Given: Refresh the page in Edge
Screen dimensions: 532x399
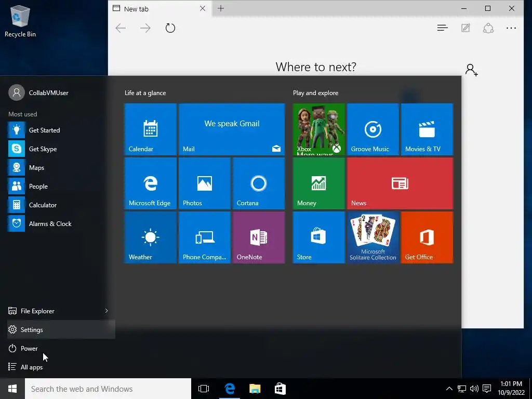Looking at the screenshot, I should (170, 28).
